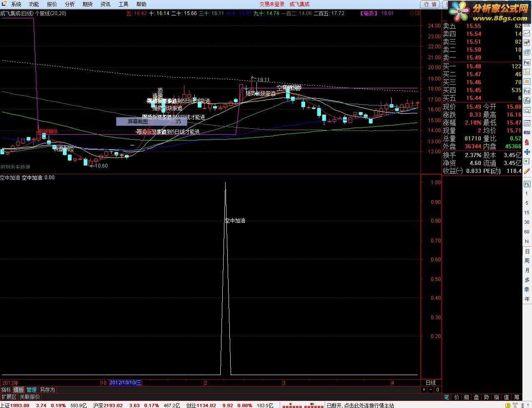532x408 pixels.
Task: Click the pencil drawing tool icon
Action: pyautogui.click(x=527, y=171)
